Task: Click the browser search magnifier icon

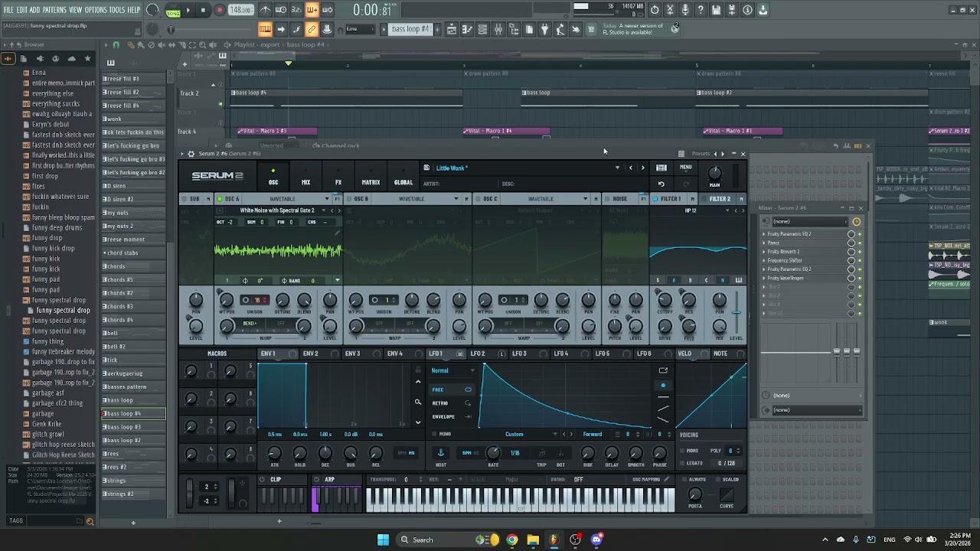Action: (x=90, y=521)
